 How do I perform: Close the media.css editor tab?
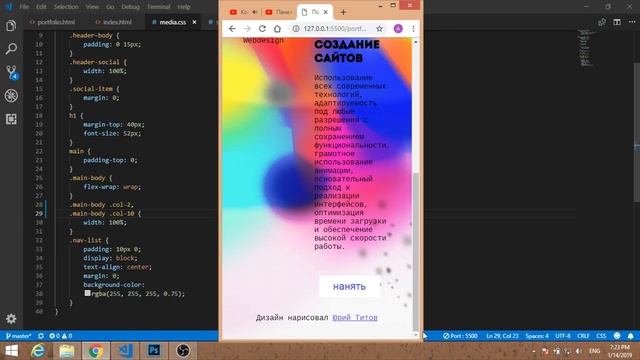point(194,22)
